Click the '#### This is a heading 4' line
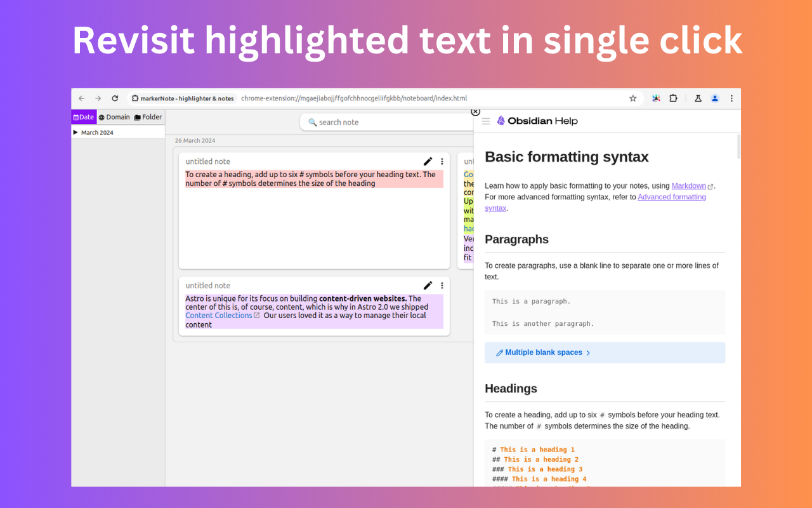 point(539,479)
